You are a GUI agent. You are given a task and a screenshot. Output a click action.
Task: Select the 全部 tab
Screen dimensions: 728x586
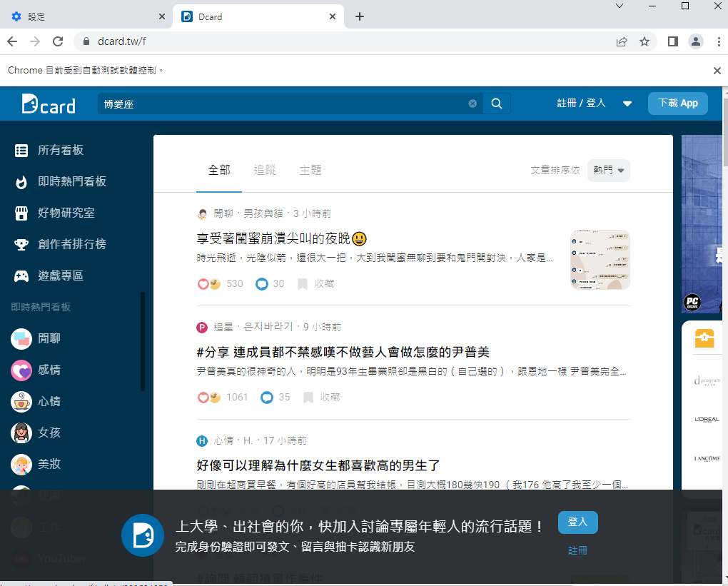(x=219, y=171)
